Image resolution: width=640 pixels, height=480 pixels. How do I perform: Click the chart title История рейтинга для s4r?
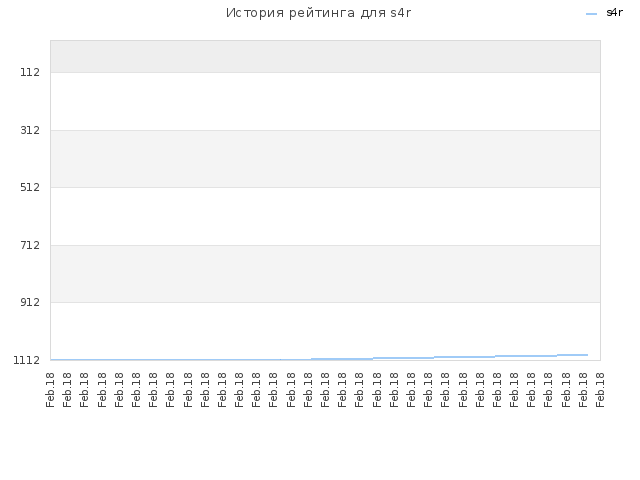click(318, 13)
